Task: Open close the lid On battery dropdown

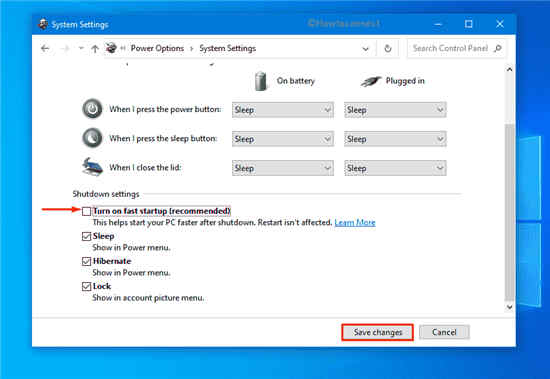Action: (x=283, y=168)
